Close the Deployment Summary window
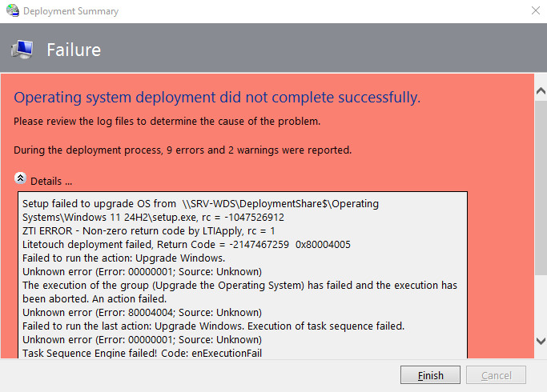547x392 pixels. [534, 11]
